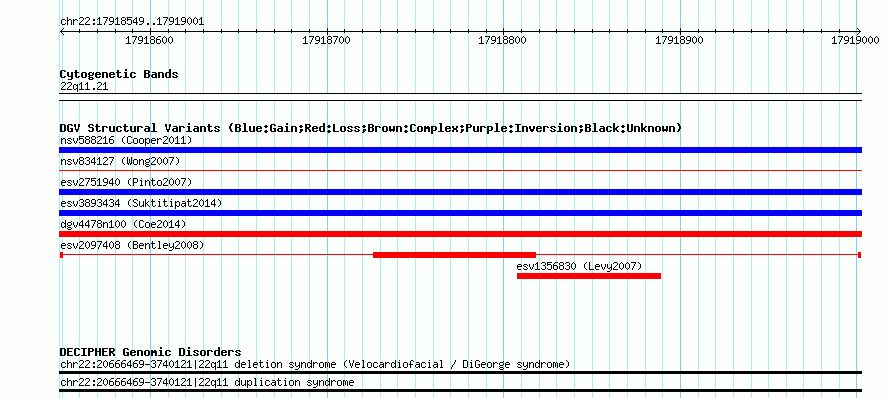Screen dimensions: 890x398
Task: Select the esv2751940 (Pinto2007) label
Action: click(126, 182)
